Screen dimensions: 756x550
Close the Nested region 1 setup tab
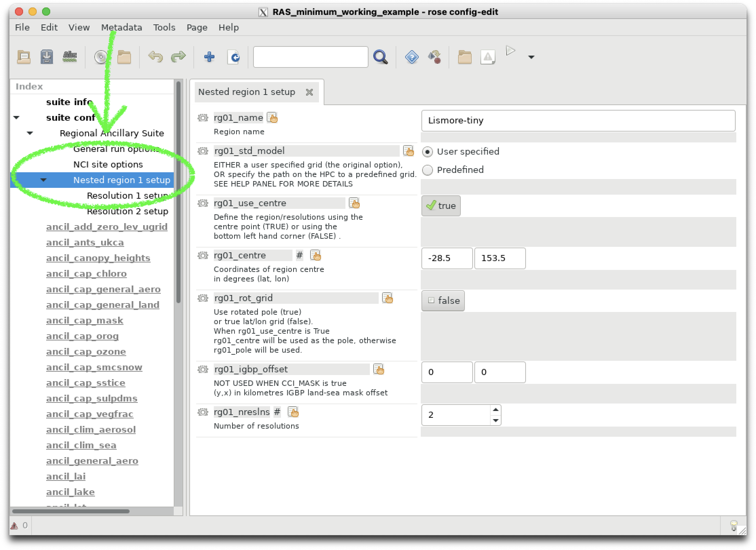[309, 92]
